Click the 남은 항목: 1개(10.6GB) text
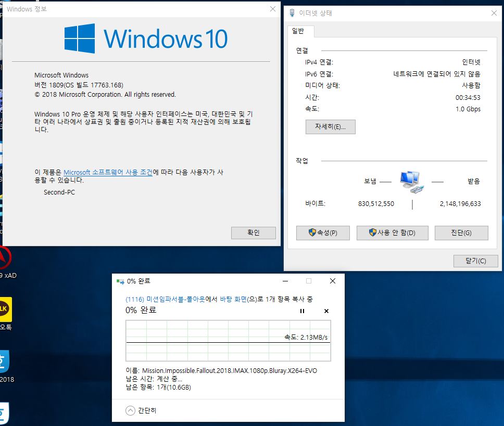This screenshot has height=426, width=504. [x=158, y=387]
